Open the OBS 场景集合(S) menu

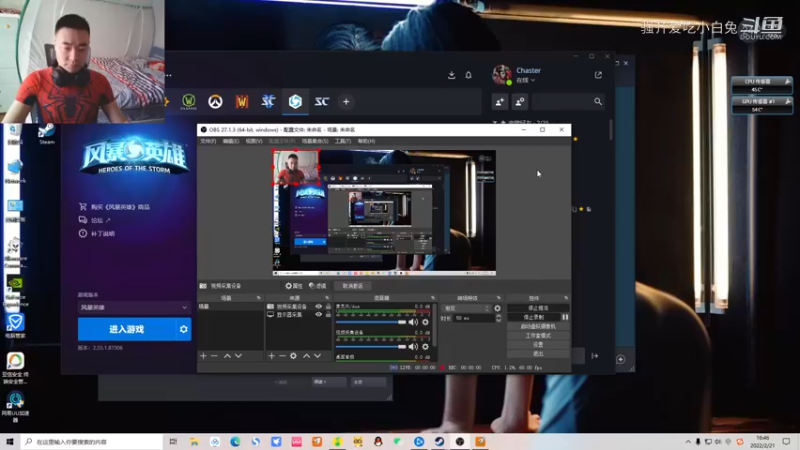click(315, 141)
